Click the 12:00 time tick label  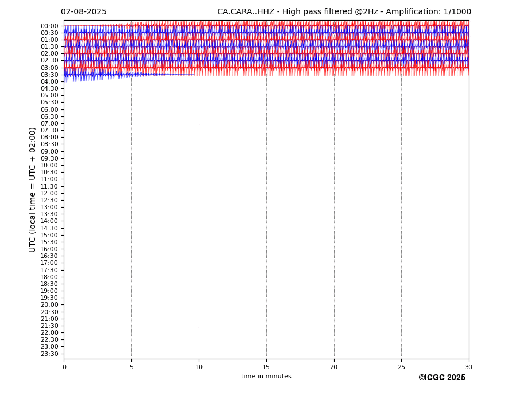(x=49, y=193)
